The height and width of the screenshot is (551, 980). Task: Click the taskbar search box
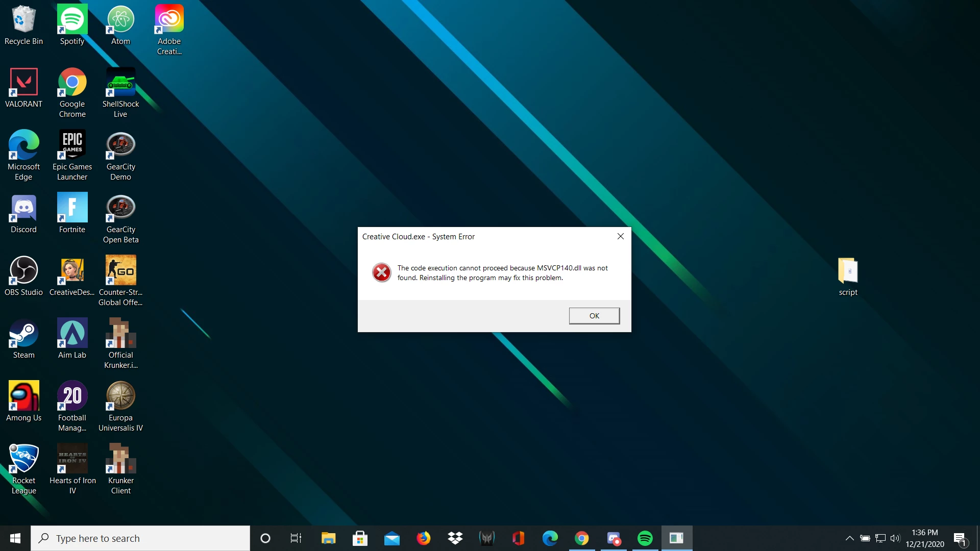click(x=140, y=538)
